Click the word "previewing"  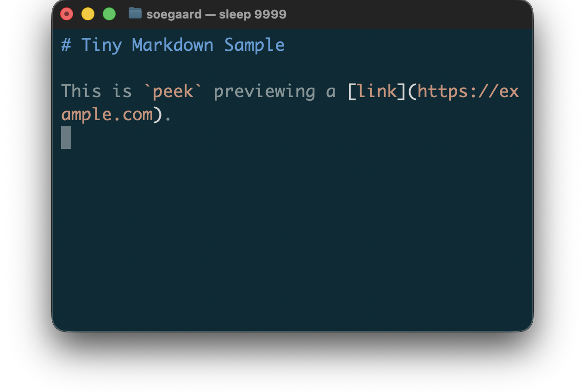(x=264, y=91)
